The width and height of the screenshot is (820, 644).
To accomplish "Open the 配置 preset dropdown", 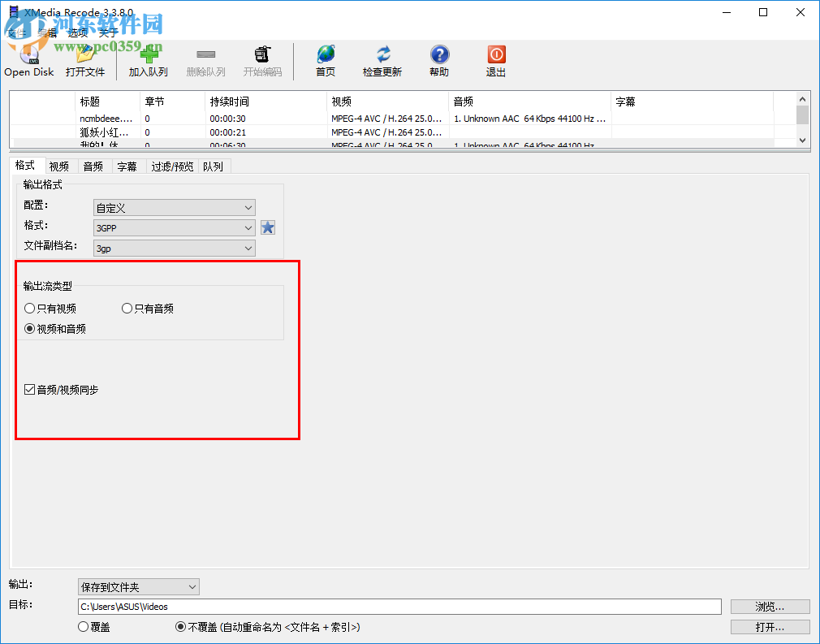I will point(174,207).
